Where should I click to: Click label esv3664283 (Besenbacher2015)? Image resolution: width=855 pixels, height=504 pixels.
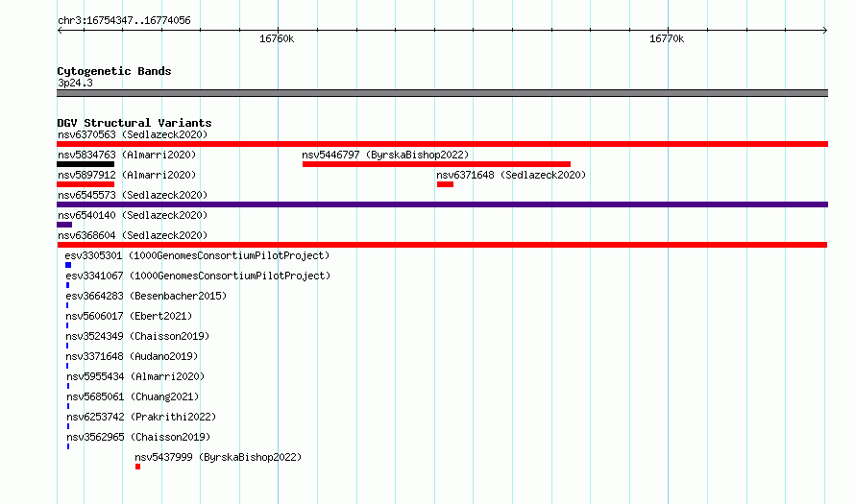click(146, 296)
